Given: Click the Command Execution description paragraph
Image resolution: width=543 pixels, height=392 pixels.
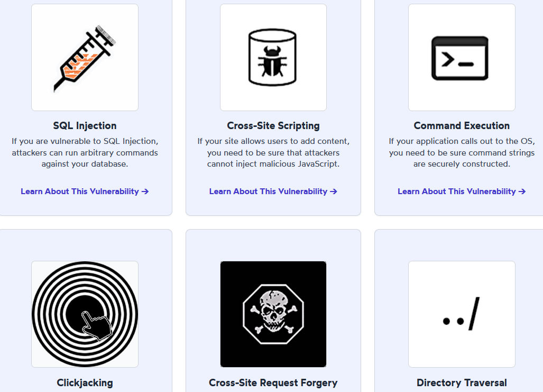Looking at the screenshot, I should [462, 152].
